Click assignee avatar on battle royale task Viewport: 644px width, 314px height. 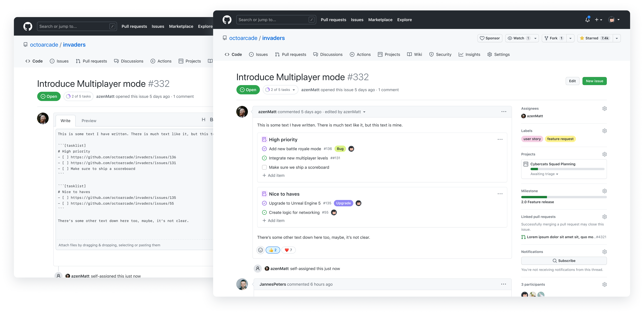tap(351, 149)
